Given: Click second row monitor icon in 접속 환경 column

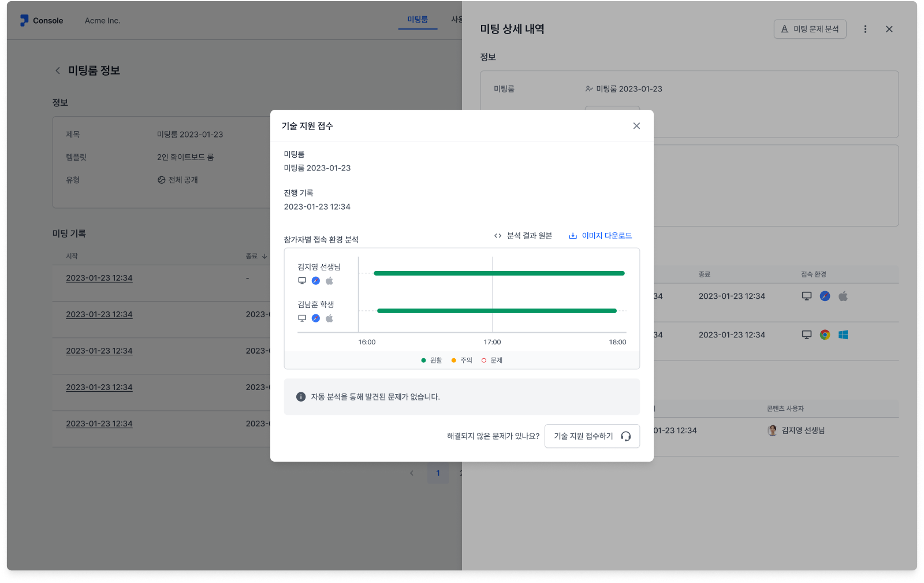Looking at the screenshot, I should [807, 335].
